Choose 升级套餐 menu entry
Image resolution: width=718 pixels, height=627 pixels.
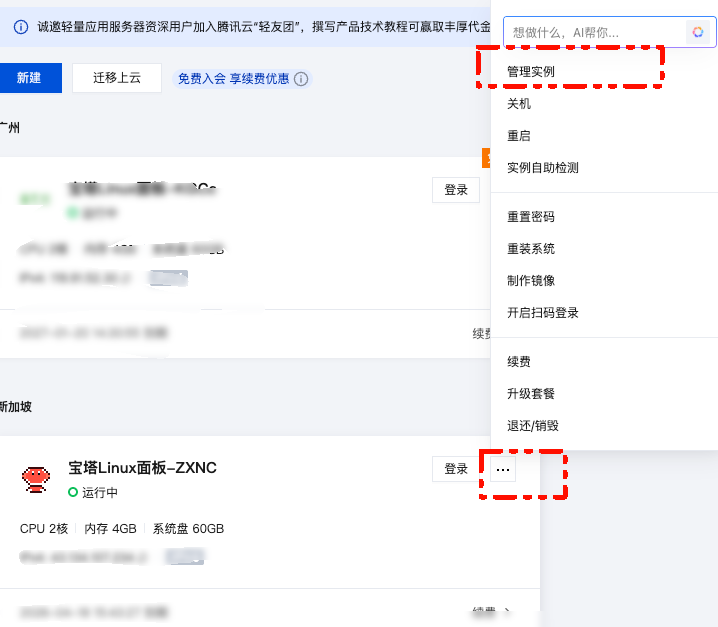pyautogui.click(x=531, y=393)
